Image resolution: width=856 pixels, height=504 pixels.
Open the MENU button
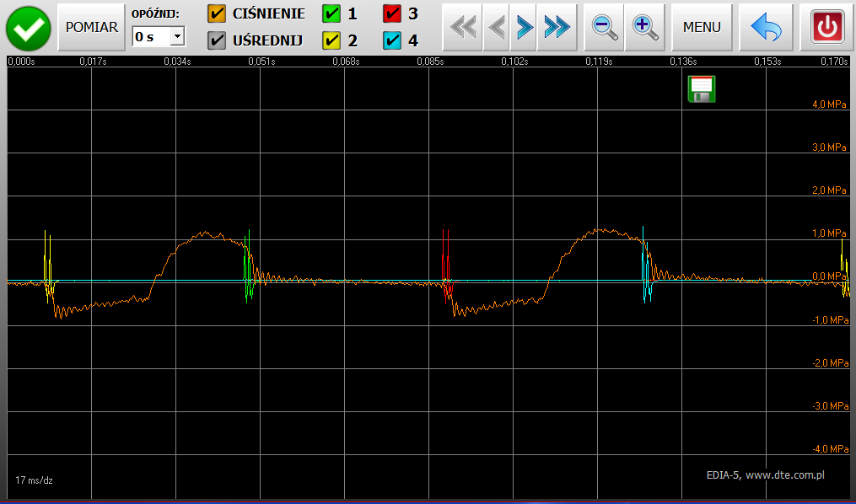[702, 27]
